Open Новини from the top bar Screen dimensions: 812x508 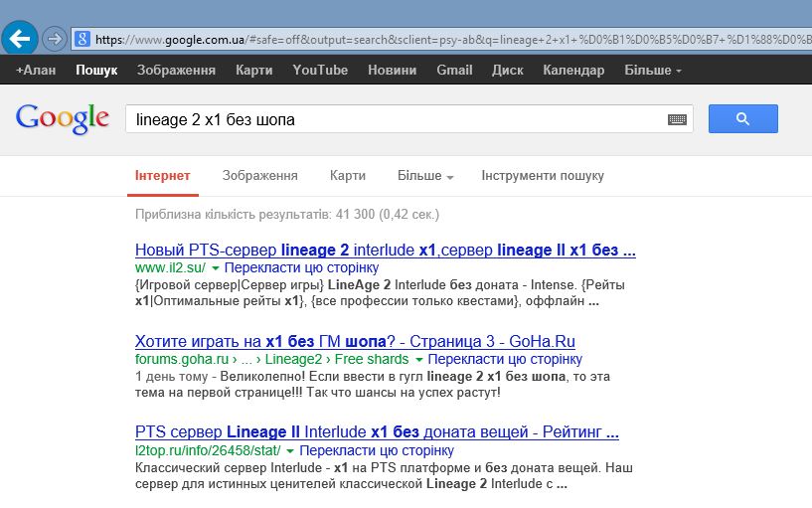tap(392, 70)
